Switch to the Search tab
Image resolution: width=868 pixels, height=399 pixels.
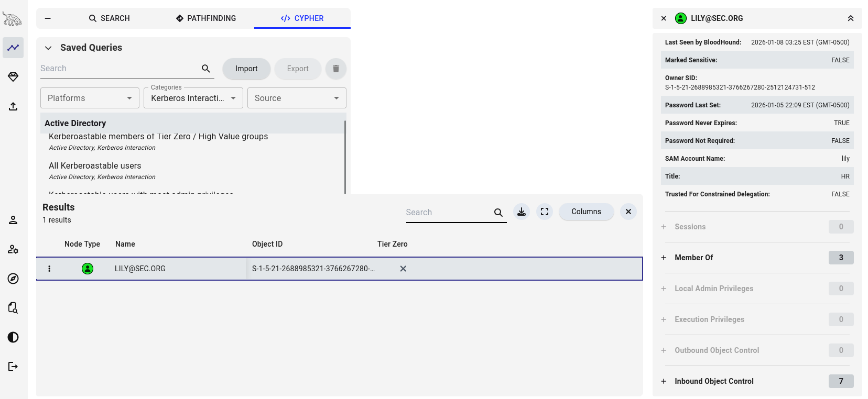[109, 18]
